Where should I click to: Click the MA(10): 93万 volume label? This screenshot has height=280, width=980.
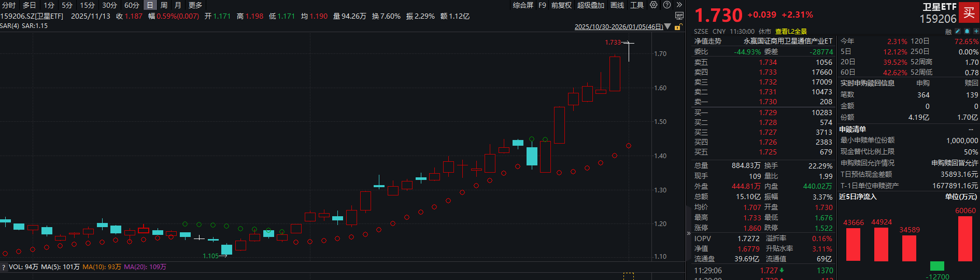click(102, 267)
